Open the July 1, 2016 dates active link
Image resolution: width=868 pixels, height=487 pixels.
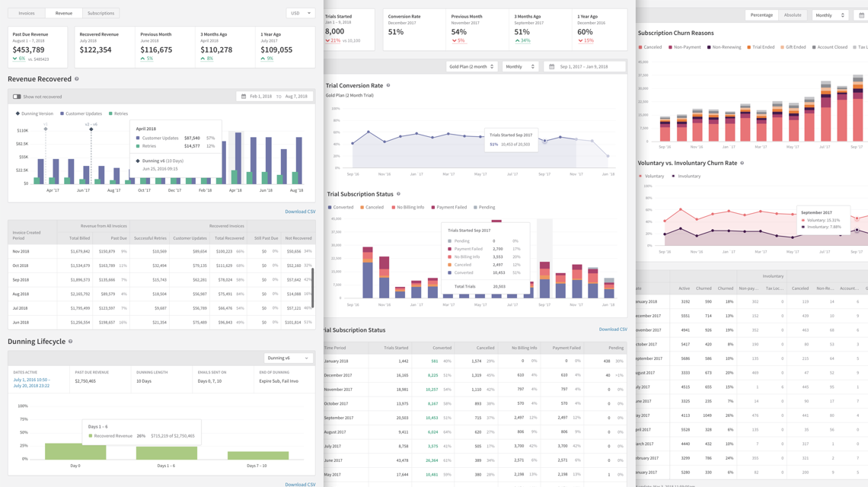tap(31, 383)
